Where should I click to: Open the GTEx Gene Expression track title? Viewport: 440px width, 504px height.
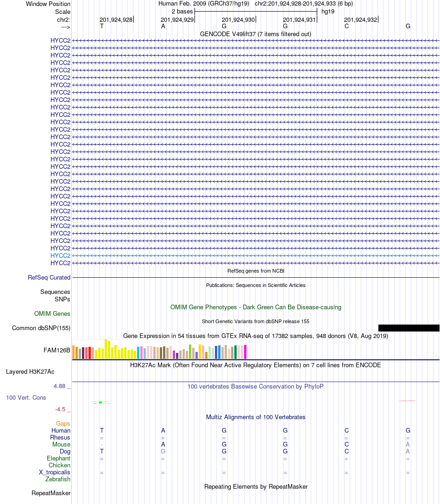click(x=256, y=336)
